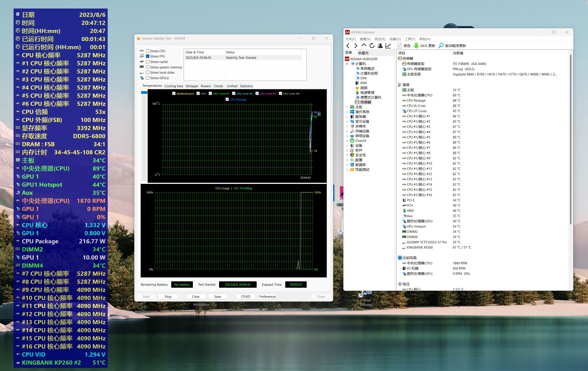The width and height of the screenshot is (588, 371).
Task: Expand the 多媒体 tree node
Action: [x=347, y=126]
